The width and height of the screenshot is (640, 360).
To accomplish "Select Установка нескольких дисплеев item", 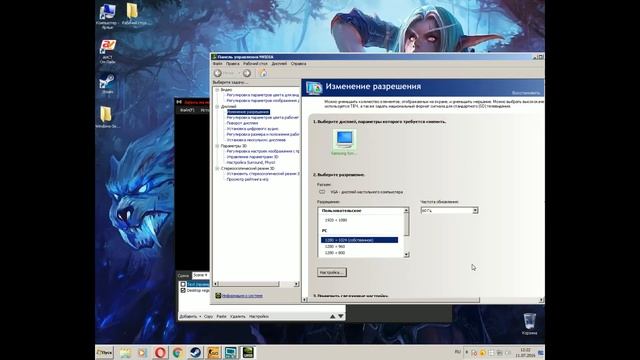I will [x=256, y=140].
